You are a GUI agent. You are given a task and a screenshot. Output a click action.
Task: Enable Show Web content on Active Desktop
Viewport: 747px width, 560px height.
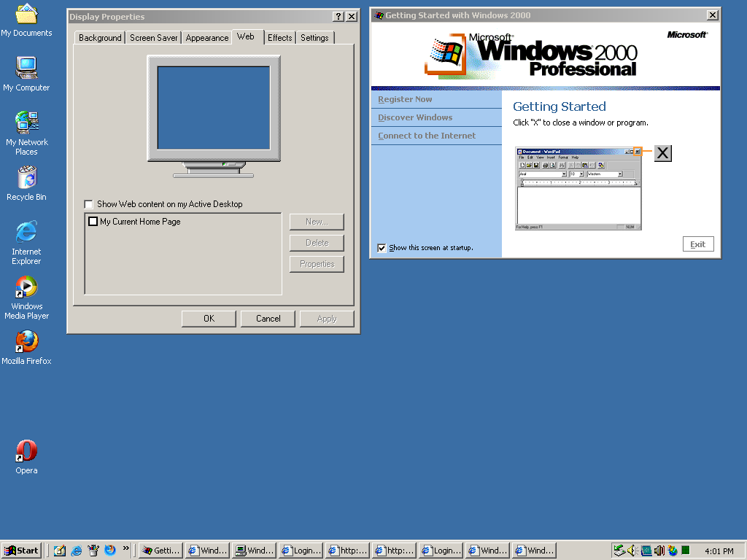[89, 204]
